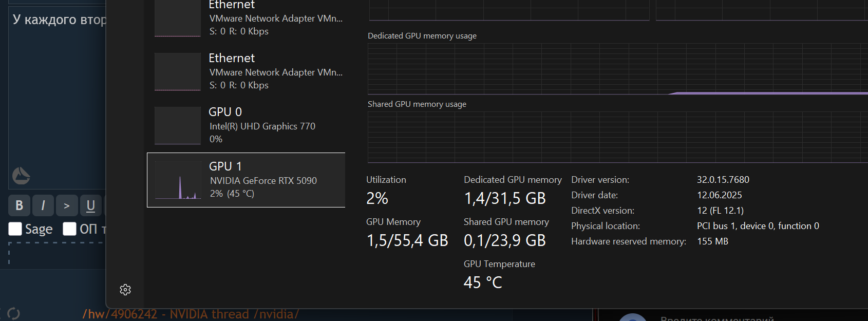Open Task Manager settings gear
This screenshot has height=321, width=868.
[125, 290]
